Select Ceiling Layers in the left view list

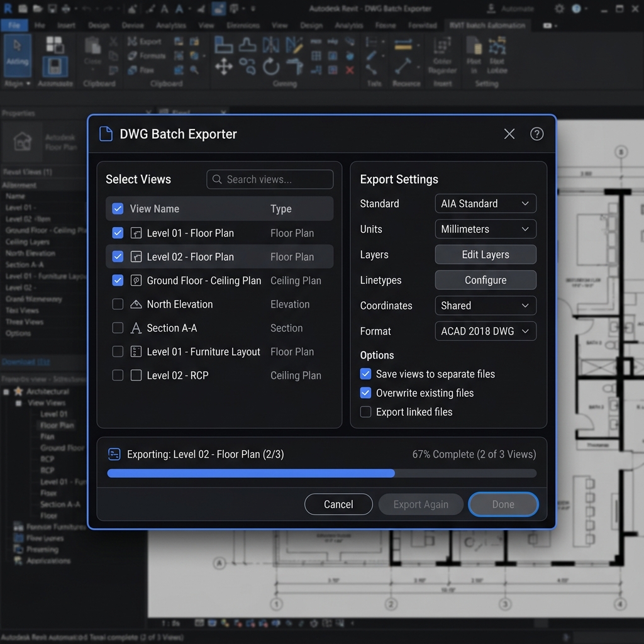[x=28, y=242]
